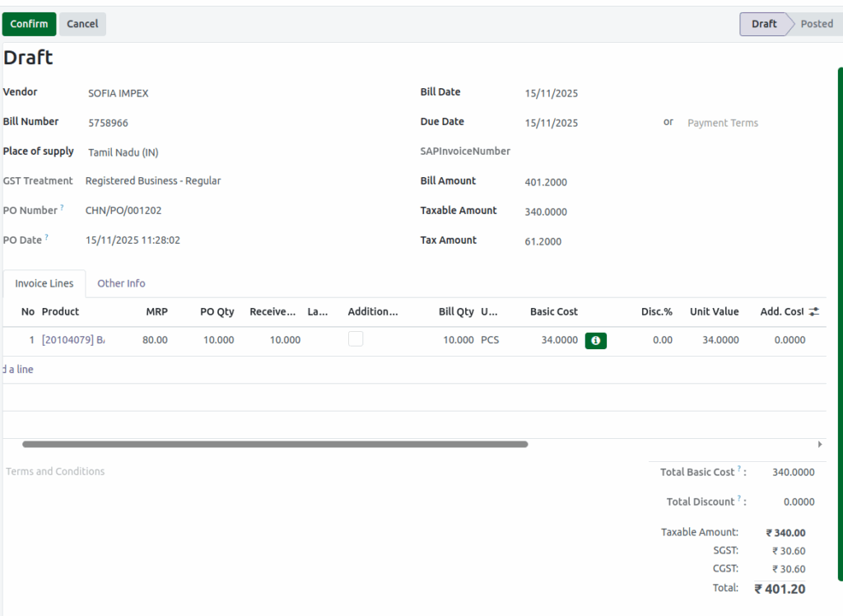The image size is (843, 616).
Task: Switch to the Other Info tab
Action: click(x=121, y=283)
